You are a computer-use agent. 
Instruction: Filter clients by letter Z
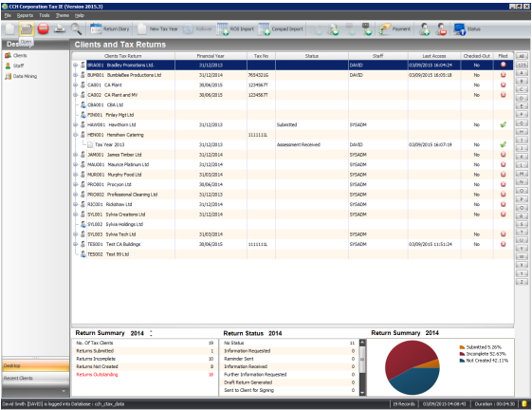coord(522,282)
